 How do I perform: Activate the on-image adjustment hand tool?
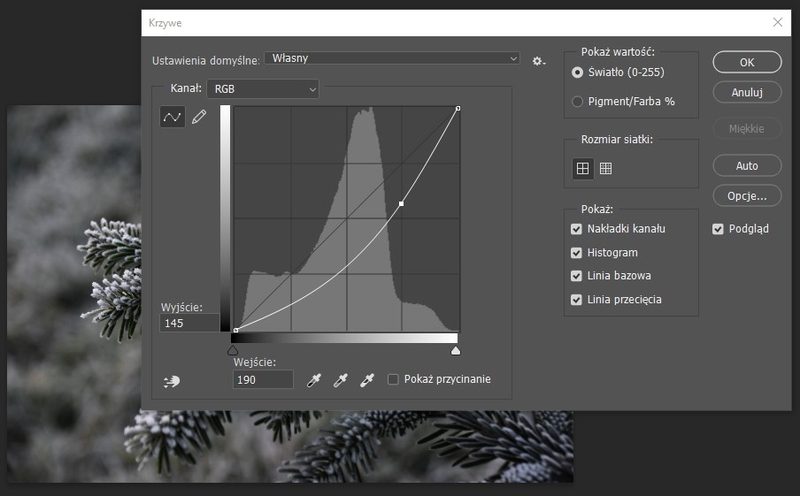[172, 381]
